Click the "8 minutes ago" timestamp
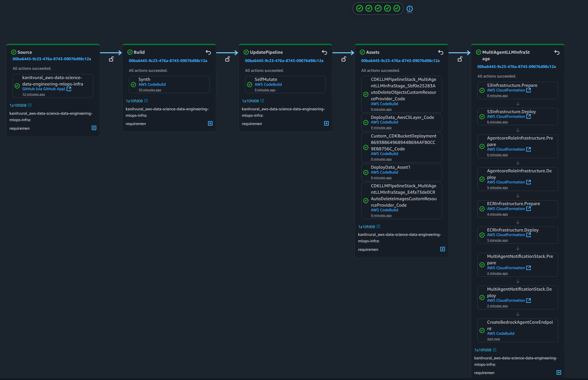 click(x=497, y=96)
